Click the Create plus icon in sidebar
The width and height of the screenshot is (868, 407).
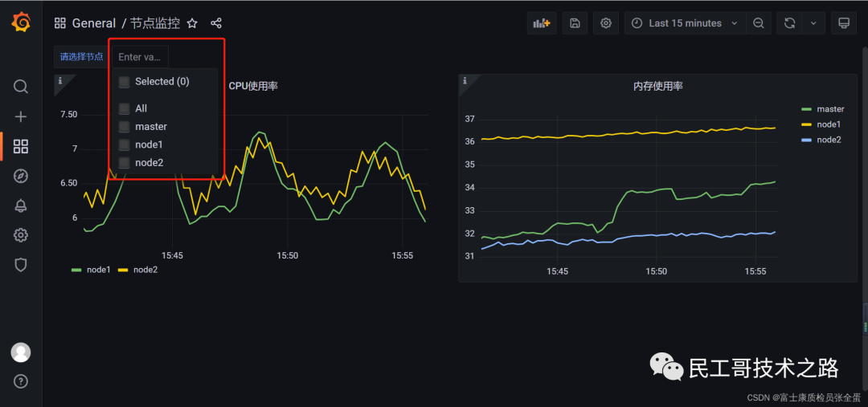[x=20, y=116]
